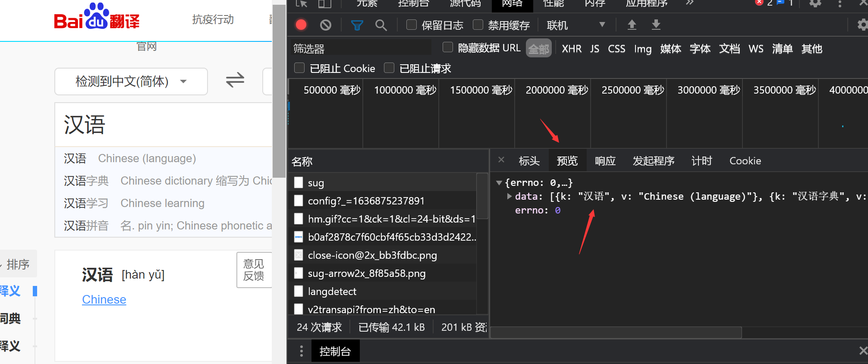Collapse the errno root object
Image resolution: width=868 pixels, height=364 pixels.
(499, 183)
